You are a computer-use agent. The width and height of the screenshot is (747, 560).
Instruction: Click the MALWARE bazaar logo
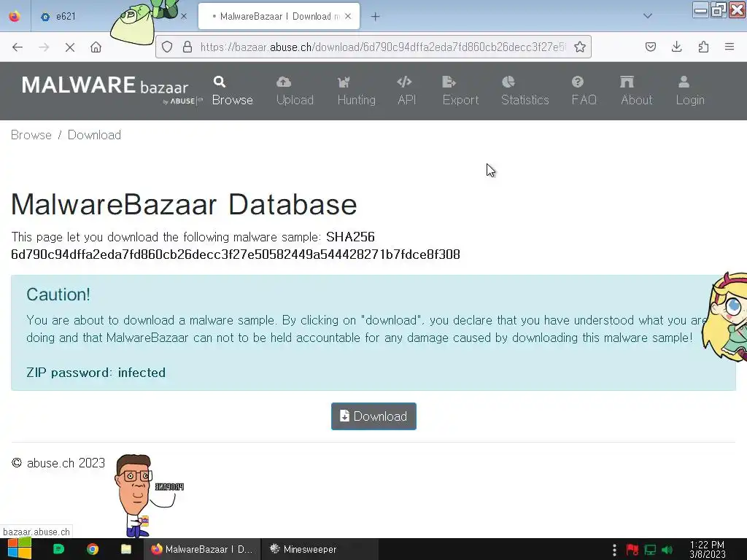[112, 90]
